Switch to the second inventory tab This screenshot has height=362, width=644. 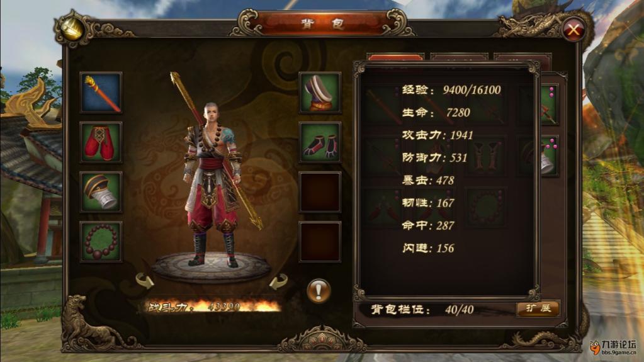(x=459, y=57)
